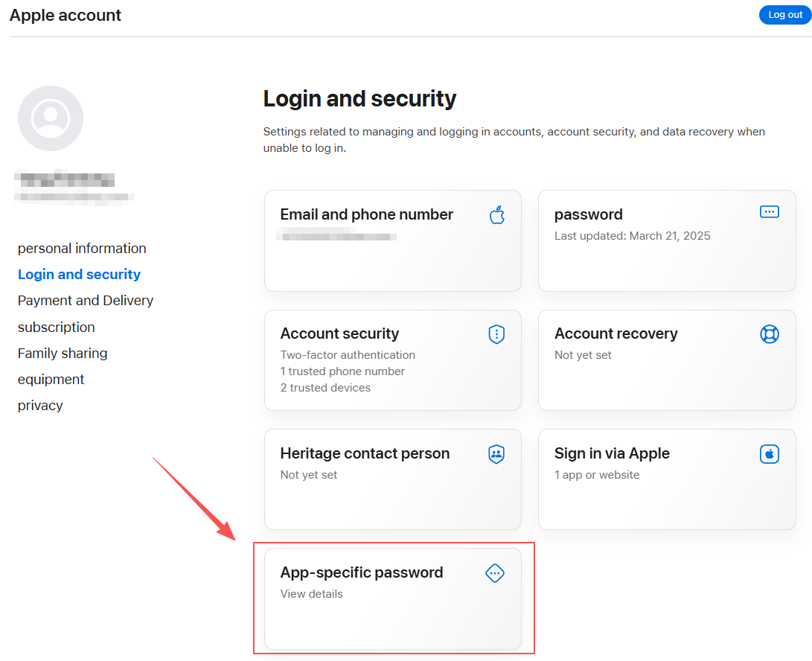Viewport: 812px width, 661px height.
Task: Click the password dots icon
Action: pos(769,212)
